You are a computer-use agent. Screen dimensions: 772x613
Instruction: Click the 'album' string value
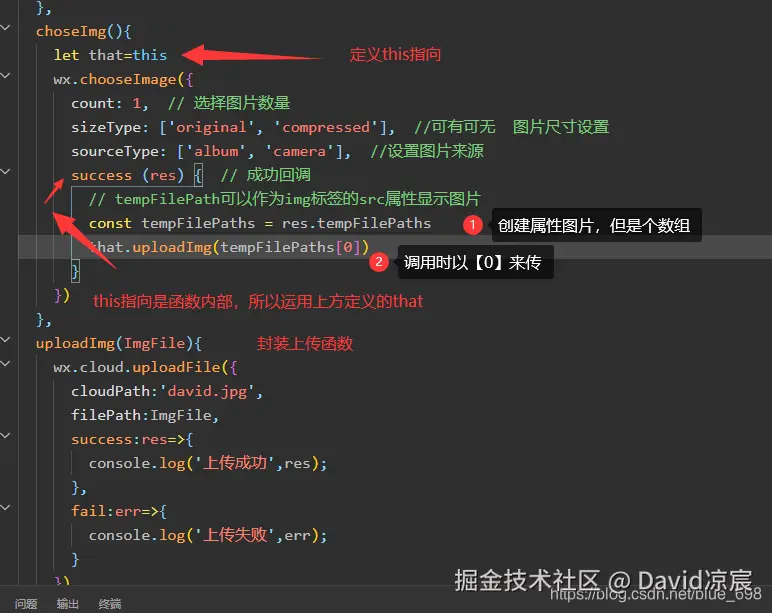point(216,151)
